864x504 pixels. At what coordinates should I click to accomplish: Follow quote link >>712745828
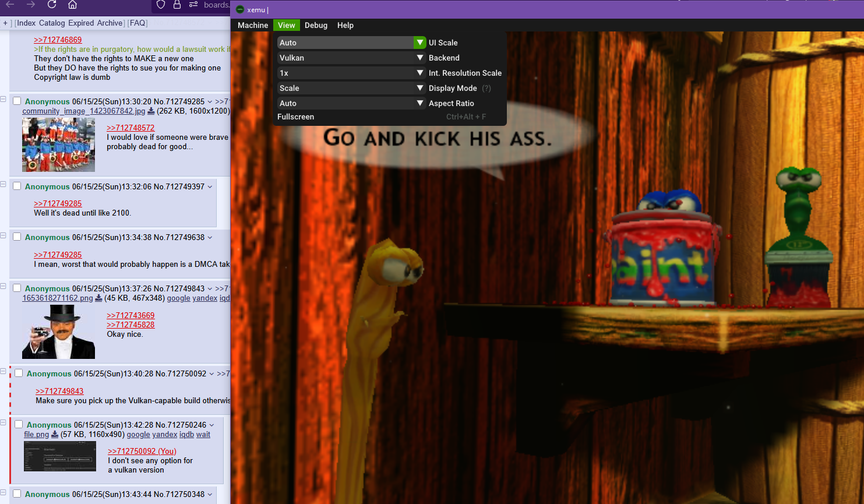point(131,325)
